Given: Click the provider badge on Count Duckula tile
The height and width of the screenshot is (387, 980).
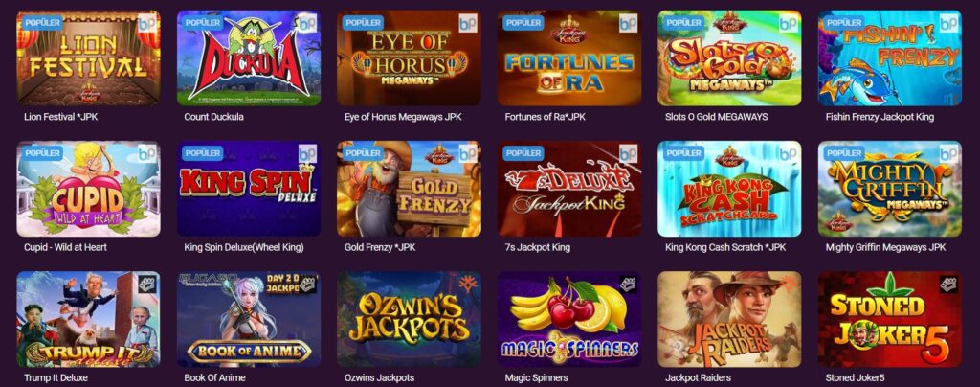Looking at the screenshot, I should (x=307, y=24).
